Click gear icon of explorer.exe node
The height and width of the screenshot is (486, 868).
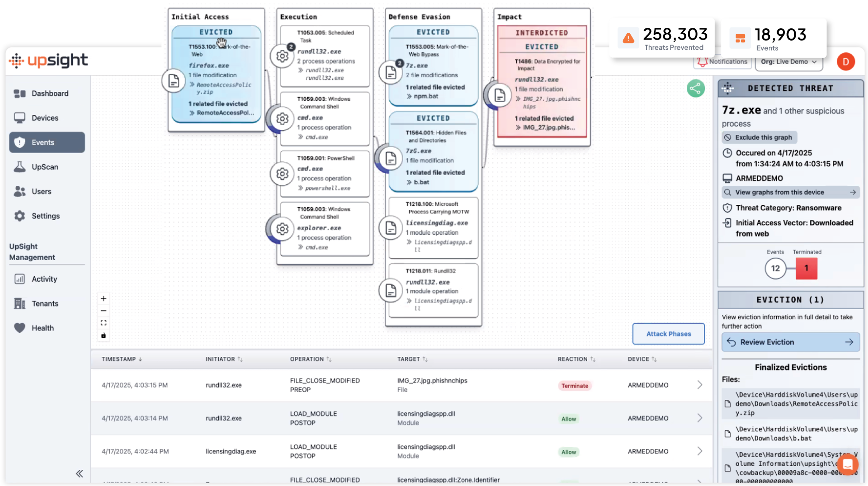tap(282, 229)
